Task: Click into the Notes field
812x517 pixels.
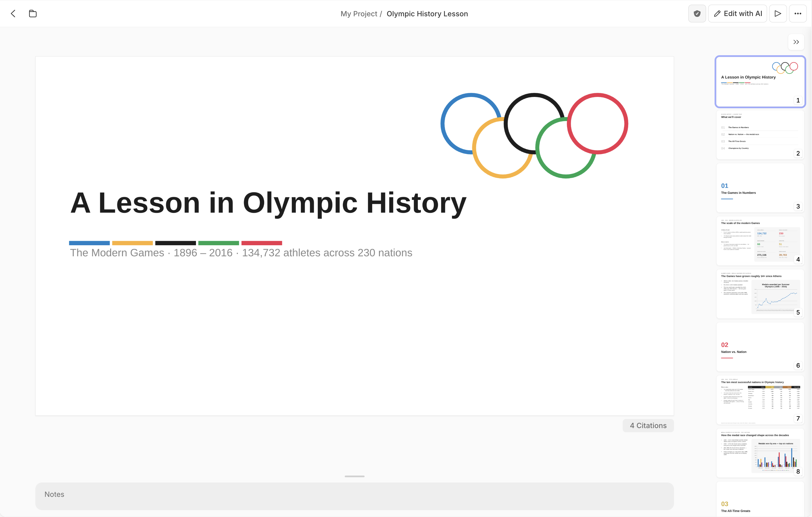Action: (x=354, y=496)
